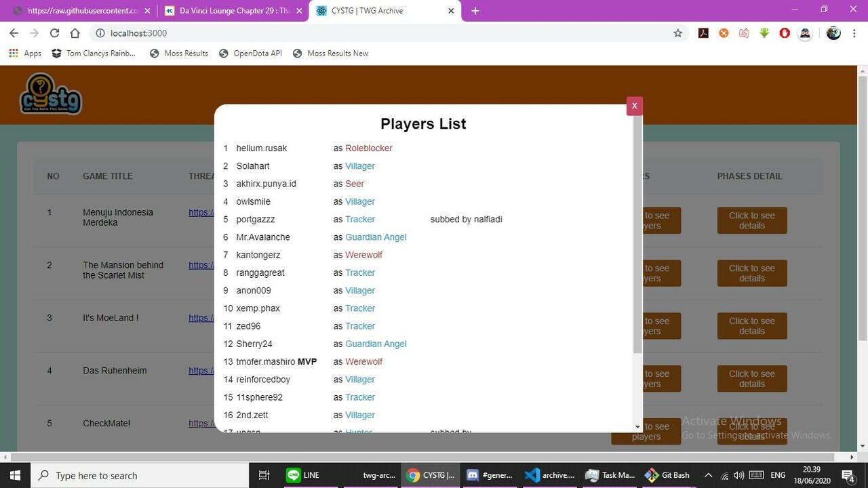Image resolution: width=868 pixels, height=488 pixels.
Task: Click details button for Mansion behind Scarlet Mist
Action: click(752, 273)
